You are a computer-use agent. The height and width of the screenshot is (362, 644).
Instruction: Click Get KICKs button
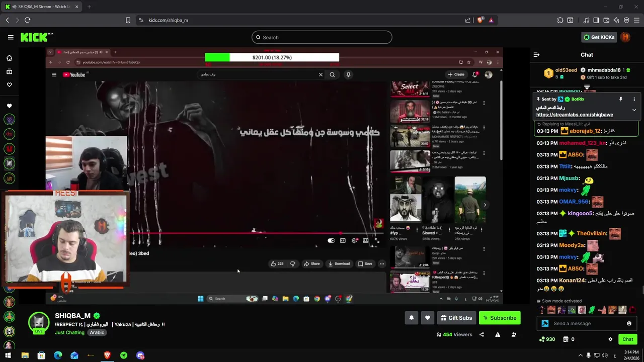pyautogui.click(x=599, y=37)
